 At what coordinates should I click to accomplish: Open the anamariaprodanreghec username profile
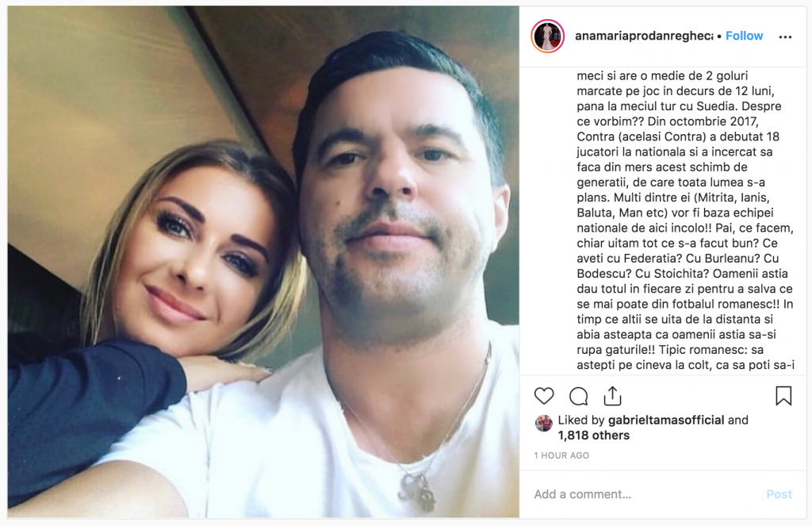click(644, 36)
